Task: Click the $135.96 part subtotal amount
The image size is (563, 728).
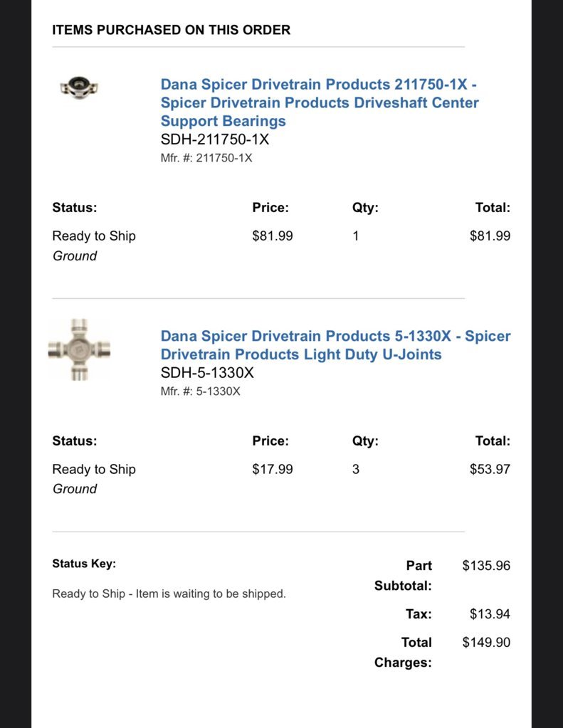Action: pyautogui.click(x=486, y=566)
